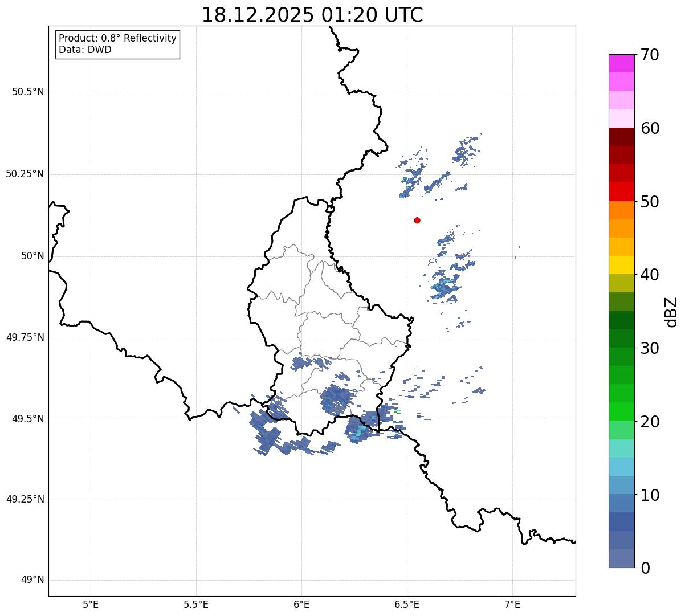Click the '49.25°N' latitude label
The width and height of the screenshot is (685, 616).
click(x=25, y=500)
